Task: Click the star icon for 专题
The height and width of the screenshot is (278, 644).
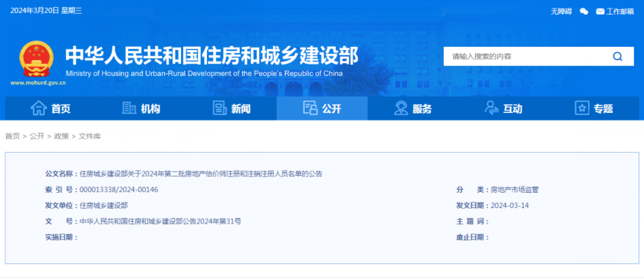Action: [582, 108]
